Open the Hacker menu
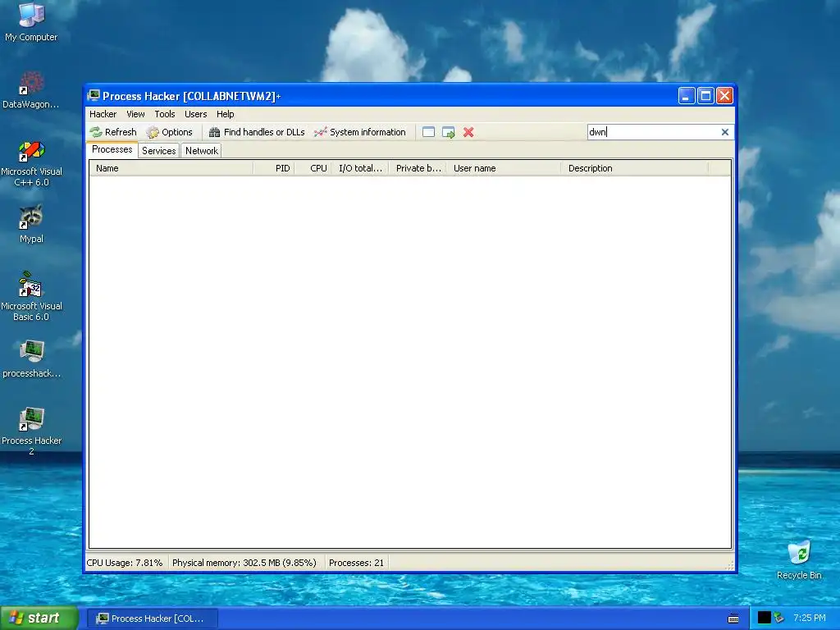Image resolution: width=840 pixels, height=630 pixels. [x=103, y=114]
